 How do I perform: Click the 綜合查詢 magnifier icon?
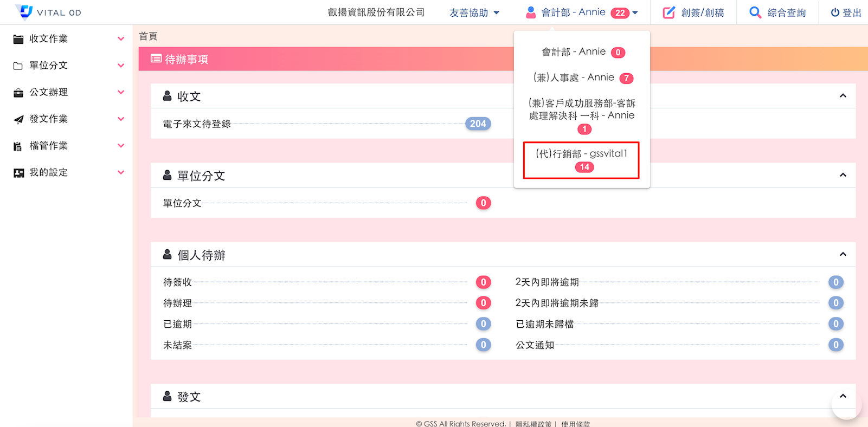[x=755, y=12]
